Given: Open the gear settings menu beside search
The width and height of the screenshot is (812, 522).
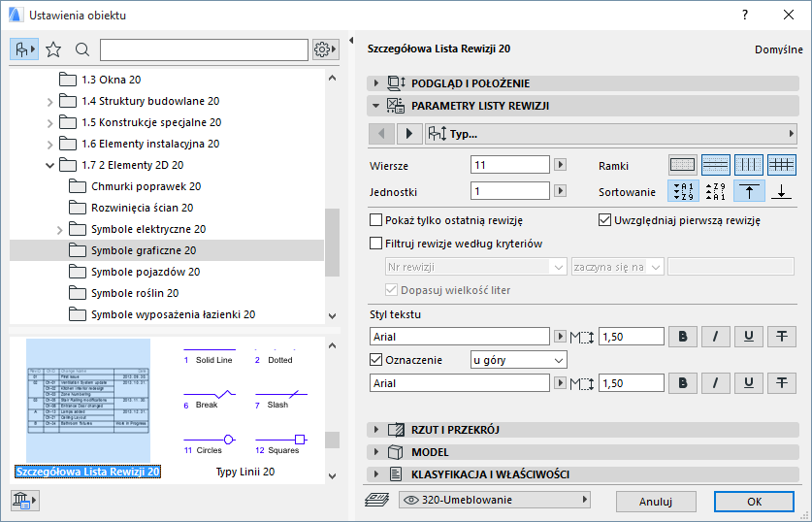Looking at the screenshot, I should 325,49.
